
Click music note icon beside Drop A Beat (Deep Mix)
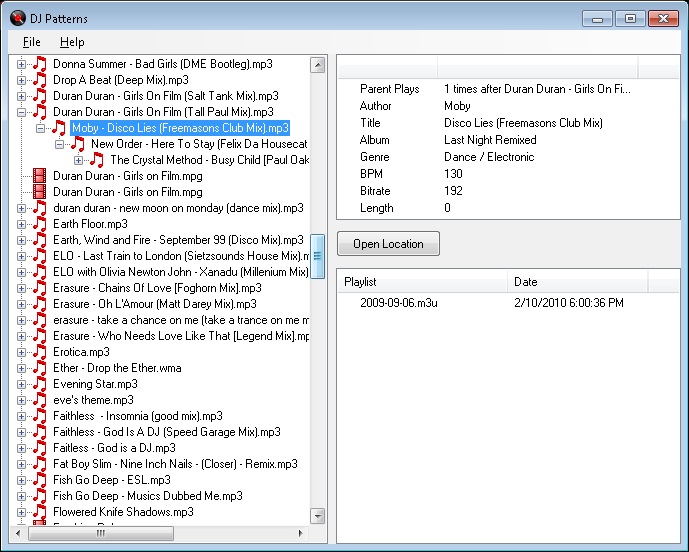point(40,80)
